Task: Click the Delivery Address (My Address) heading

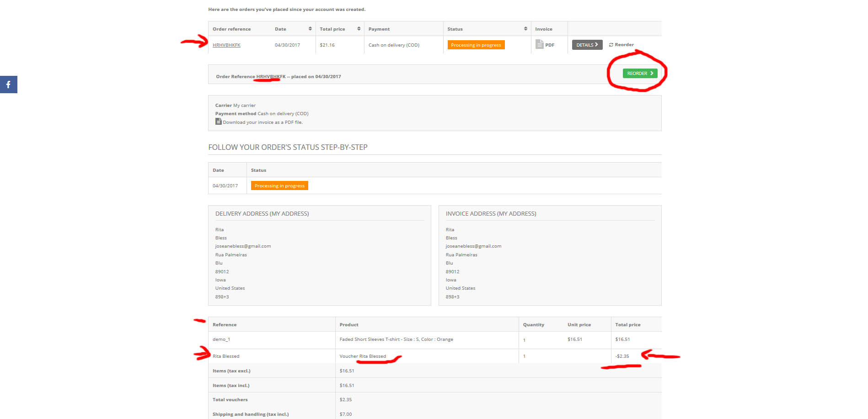Action: (x=262, y=213)
